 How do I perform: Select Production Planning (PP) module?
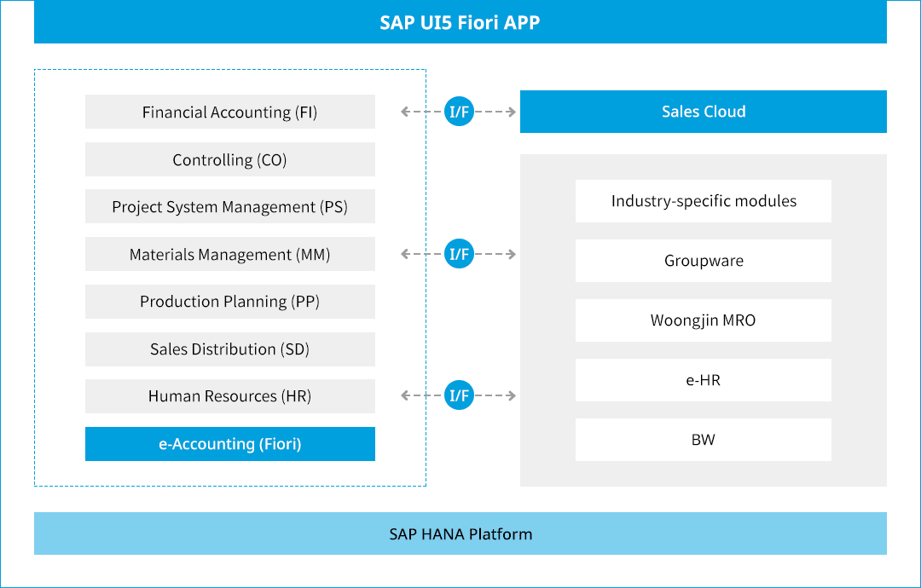pos(229,302)
